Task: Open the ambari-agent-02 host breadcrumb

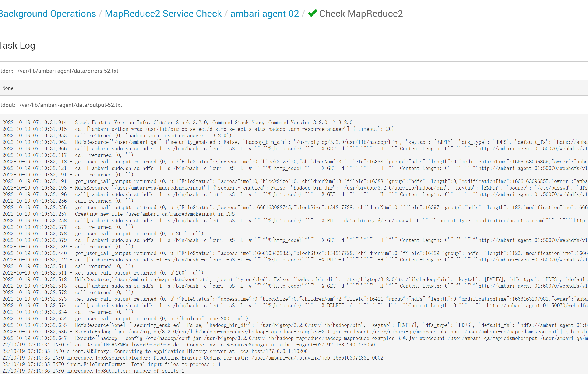Action: (264, 14)
